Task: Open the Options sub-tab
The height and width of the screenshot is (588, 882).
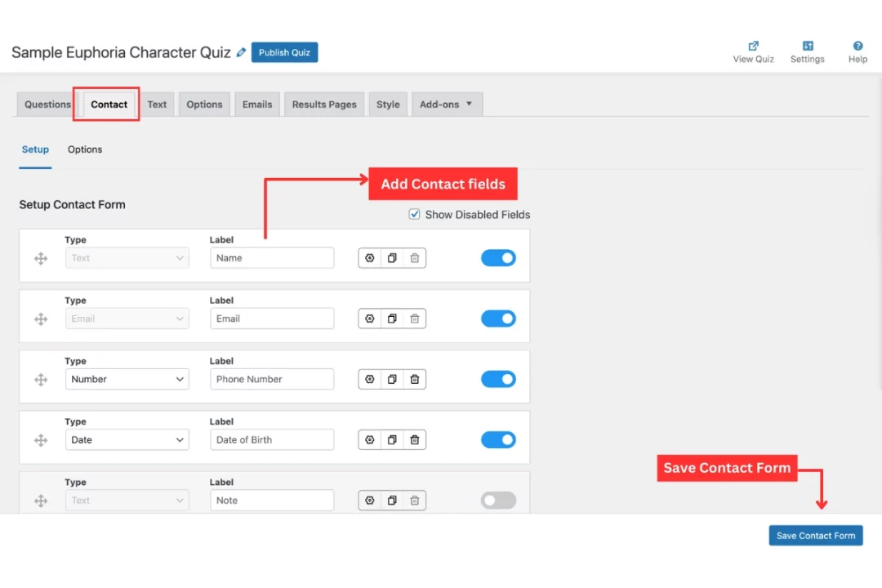Action: [85, 149]
